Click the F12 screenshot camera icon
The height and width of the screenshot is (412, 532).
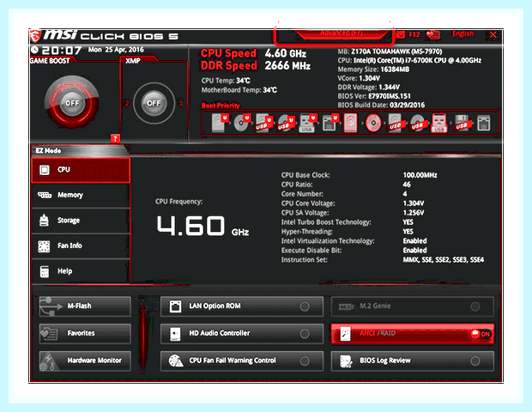click(401, 34)
